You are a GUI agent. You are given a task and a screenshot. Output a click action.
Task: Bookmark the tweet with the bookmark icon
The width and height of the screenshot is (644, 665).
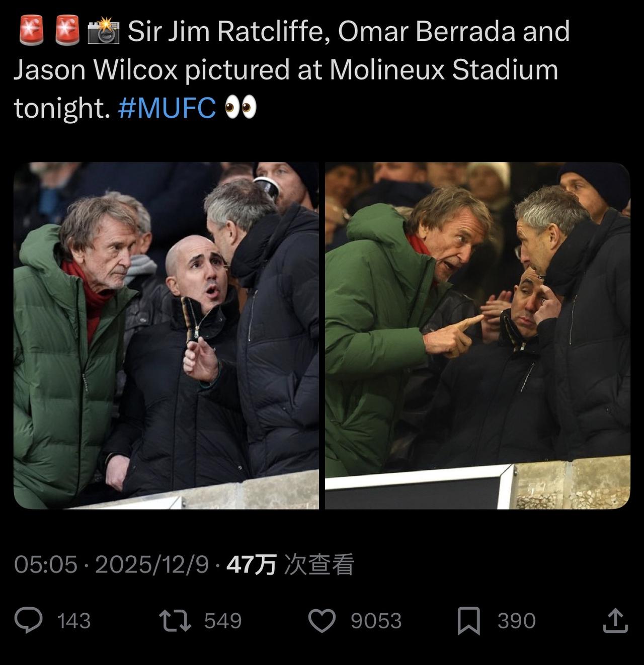[468, 620]
